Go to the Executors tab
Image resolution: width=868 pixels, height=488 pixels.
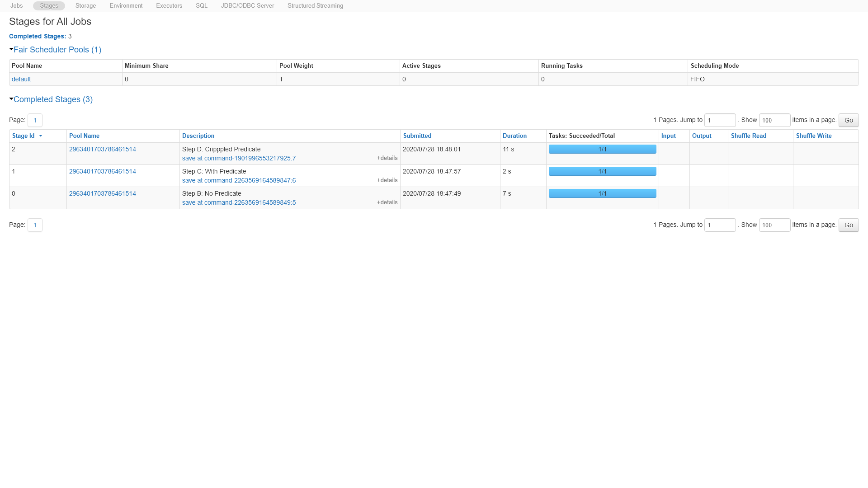169,6
